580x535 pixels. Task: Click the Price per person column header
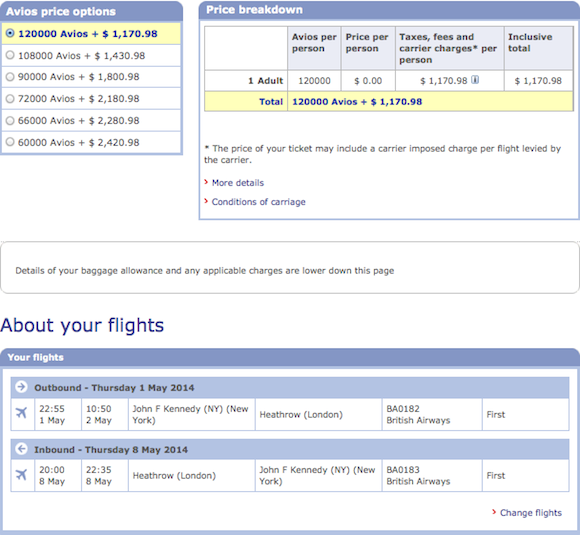368,48
